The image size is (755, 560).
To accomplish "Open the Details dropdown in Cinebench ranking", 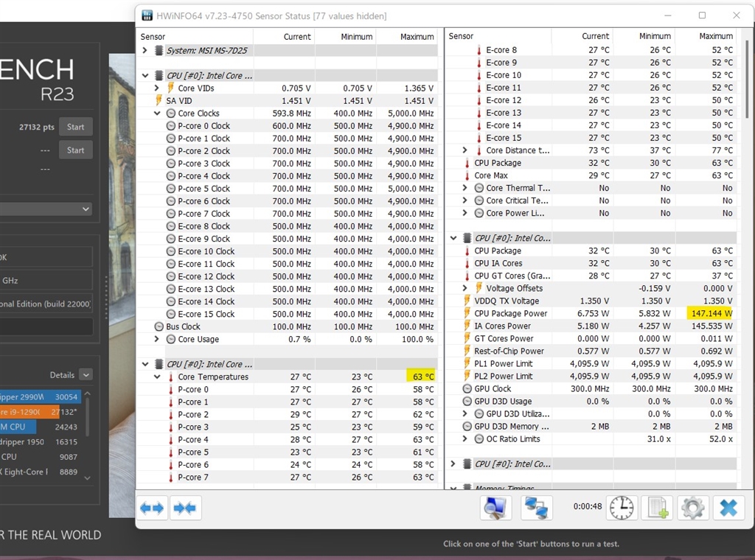I will [86, 374].
